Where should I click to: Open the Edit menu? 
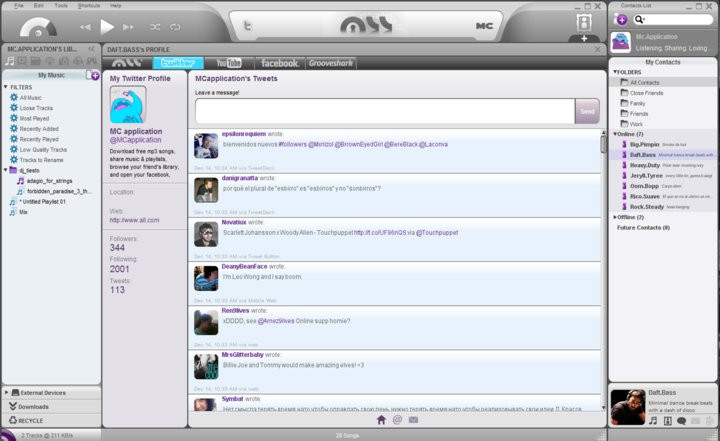pos(39,6)
